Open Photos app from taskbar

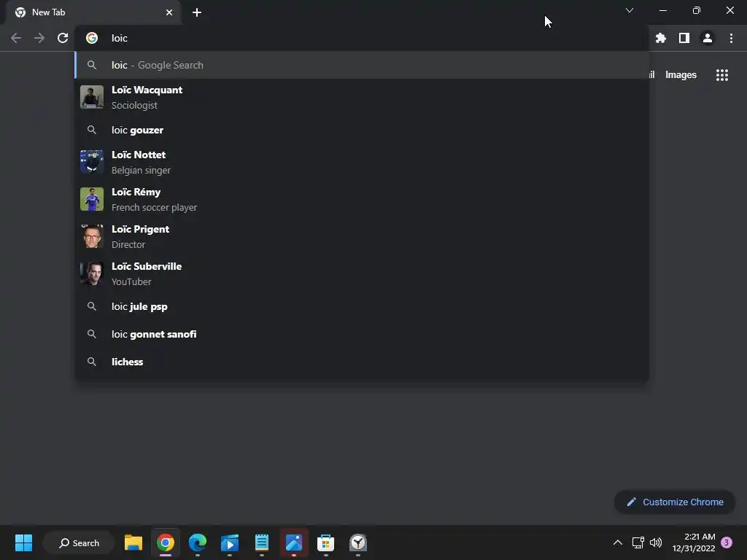tap(294, 542)
